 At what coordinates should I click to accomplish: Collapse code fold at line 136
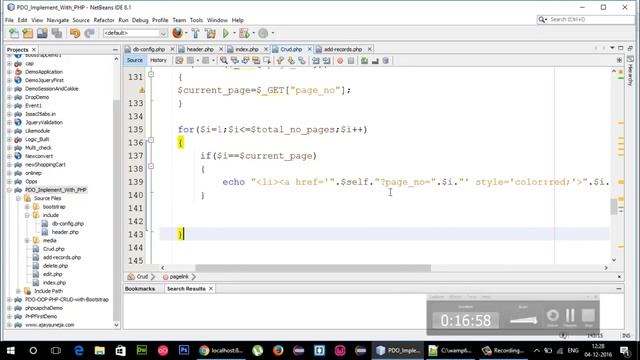click(x=151, y=140)
